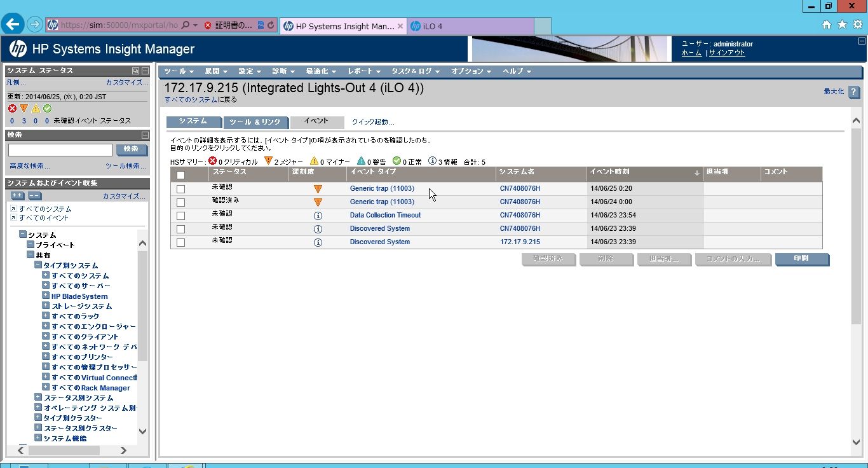Screen dimensions: 868x468
Task: Click the undock icon of システム ステータス panel
Action: coord(135,71)
